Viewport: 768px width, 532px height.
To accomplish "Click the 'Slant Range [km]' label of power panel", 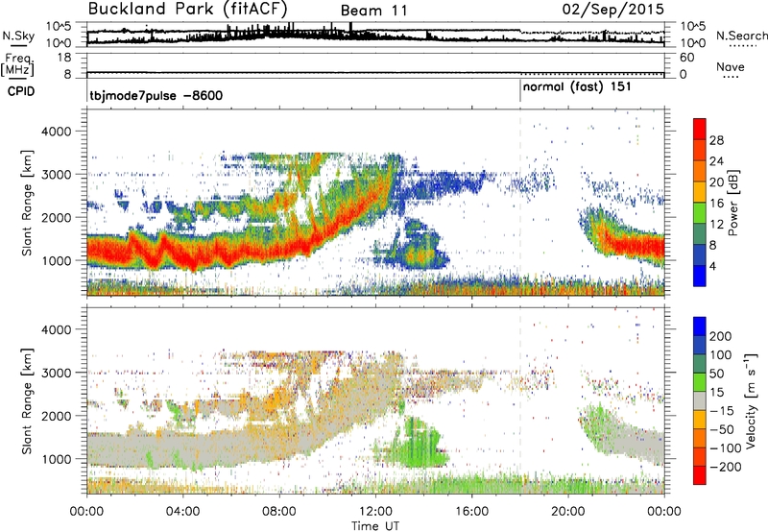I will tap(27, 204).
